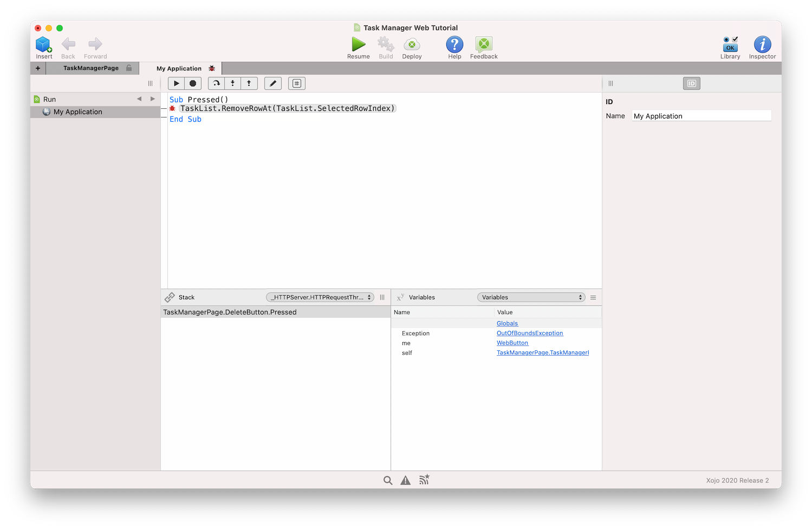Viewport: 812px width, 529px height.
Task: Open the Variables popup menu
Action: point(531,297)
